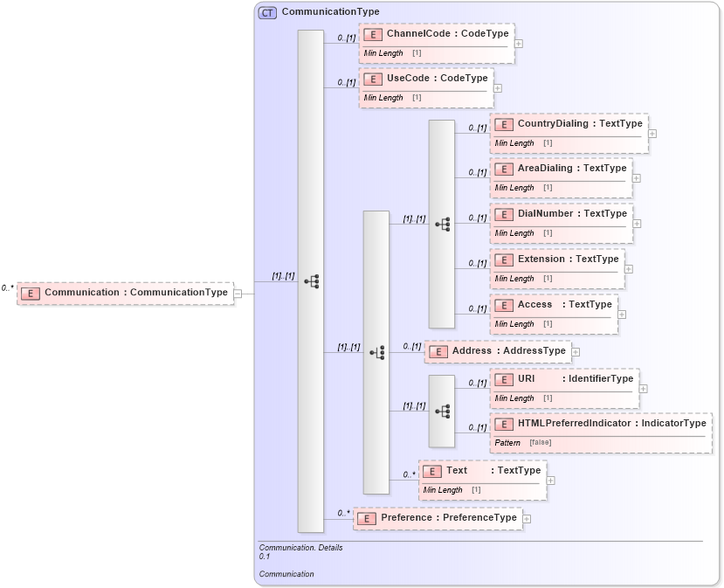This screenshot has width=724, height=588.
Task: Select the E icon of Communication element
Action: pos(31,292)
